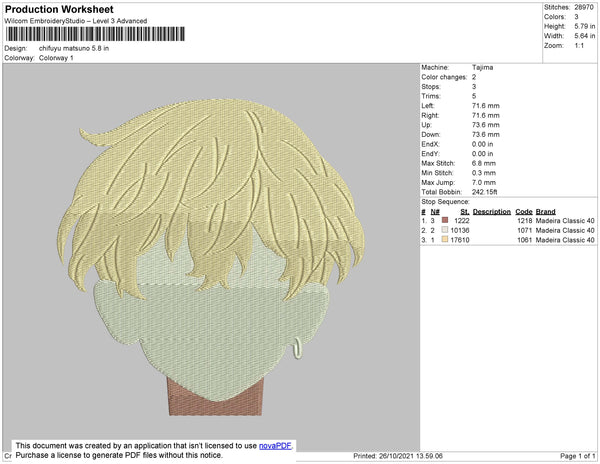The image size is (600, 464).
Task: Click the Width value 5.64 in
Action: 584,36
